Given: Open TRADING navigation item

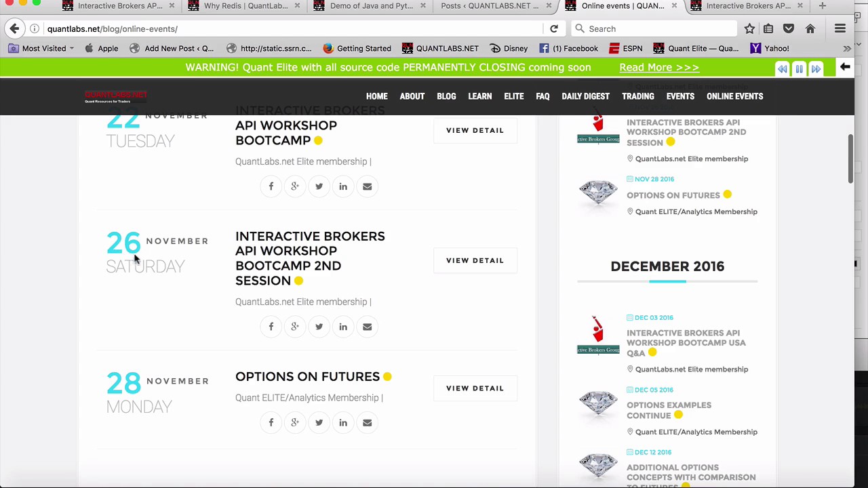Looking at the screenshot, I should [638, 96].
